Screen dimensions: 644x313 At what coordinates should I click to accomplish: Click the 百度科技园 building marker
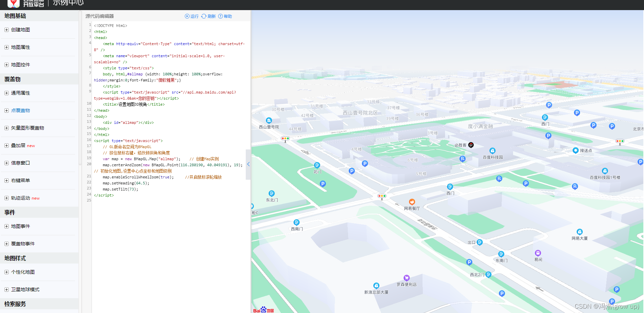click(493, 151)
